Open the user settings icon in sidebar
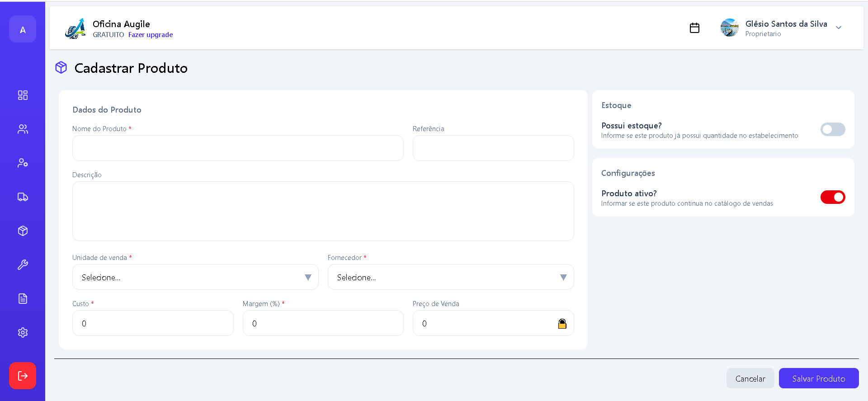The width and height of the screenshot is (868, 401). tap(23, 163)
